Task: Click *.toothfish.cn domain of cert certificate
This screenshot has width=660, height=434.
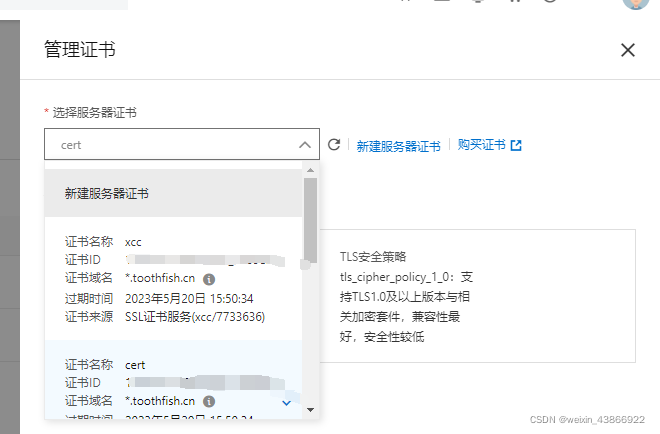Action: [160, 401]
